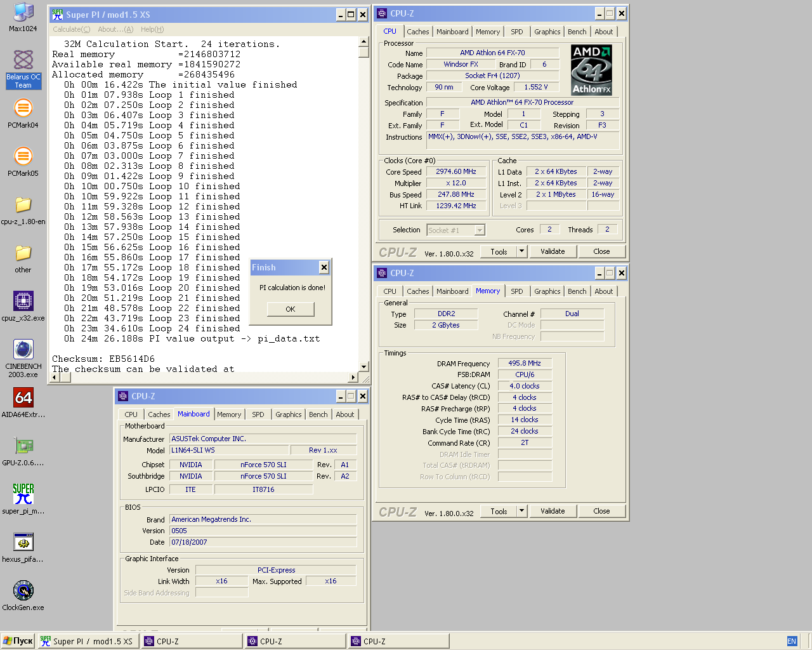Image resolution: width=812 pixels, height=650 pixels.
Task: Click the AMD Athlon 64 FX logo
Action: [591, 70]
